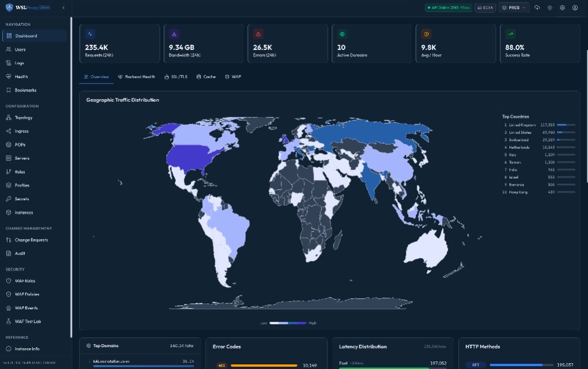Image resolution: width=588 pixels, height=369 pixels.
Task: Collapse the sidebar with the chevron
Action: click(x=63, y=7)
